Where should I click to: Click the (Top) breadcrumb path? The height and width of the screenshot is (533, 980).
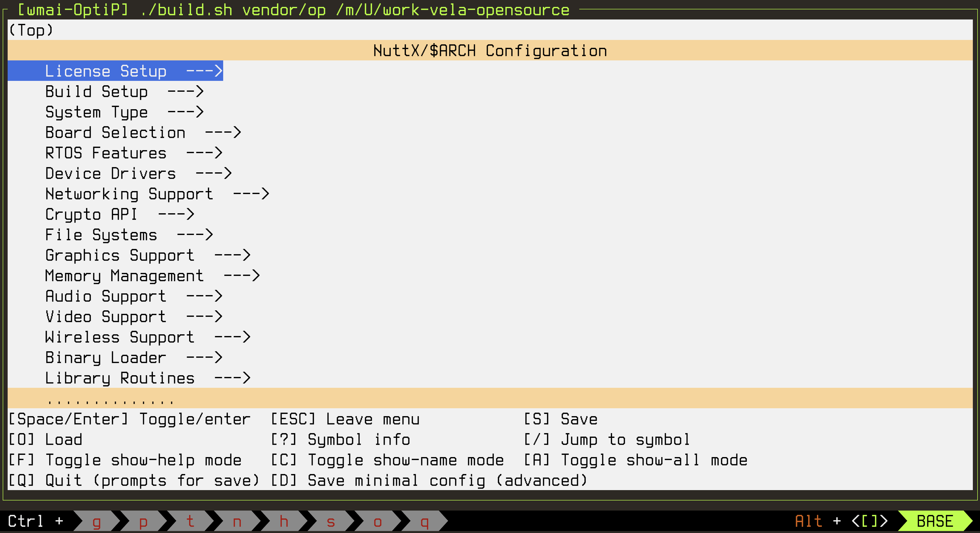31,30
